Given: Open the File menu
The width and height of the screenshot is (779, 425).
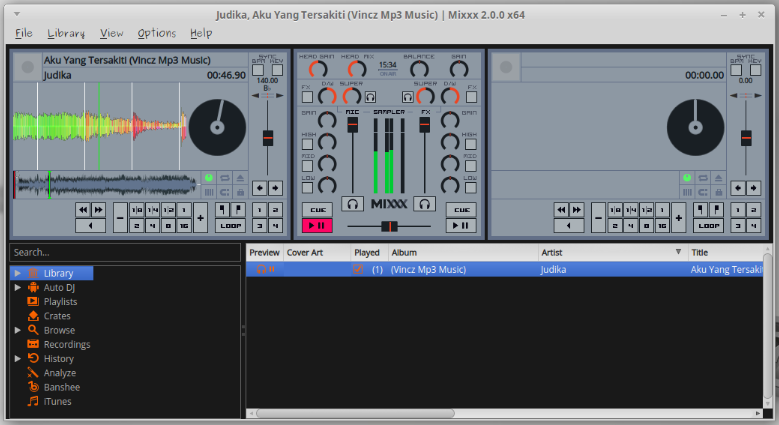Looking at the screenshot, I should pos(24,33).
